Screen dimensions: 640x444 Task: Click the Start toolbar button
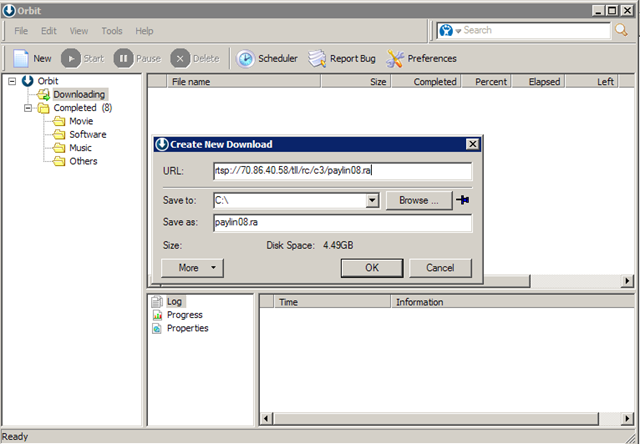pyautogui.click(x=83, y=59)
